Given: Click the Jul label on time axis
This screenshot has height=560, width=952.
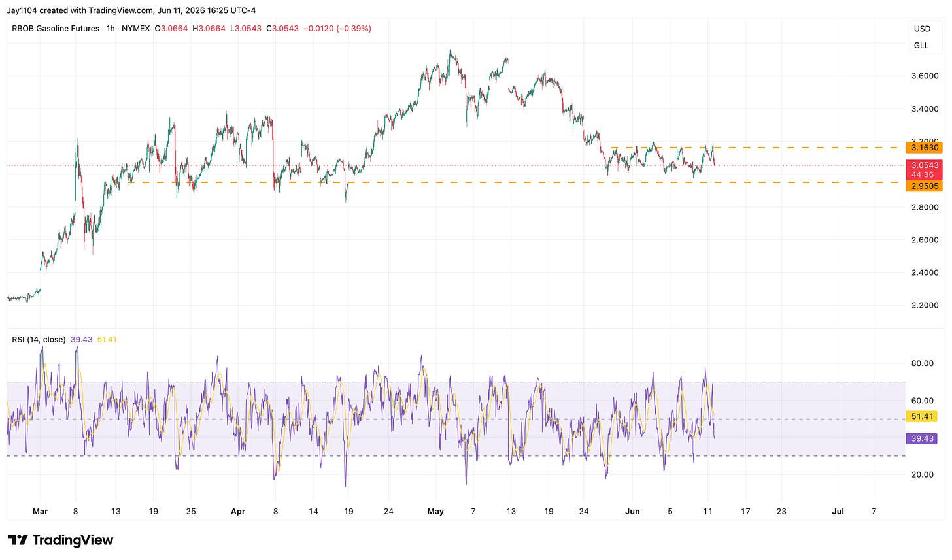Looking at the screenshot, I should coord(838,512).
